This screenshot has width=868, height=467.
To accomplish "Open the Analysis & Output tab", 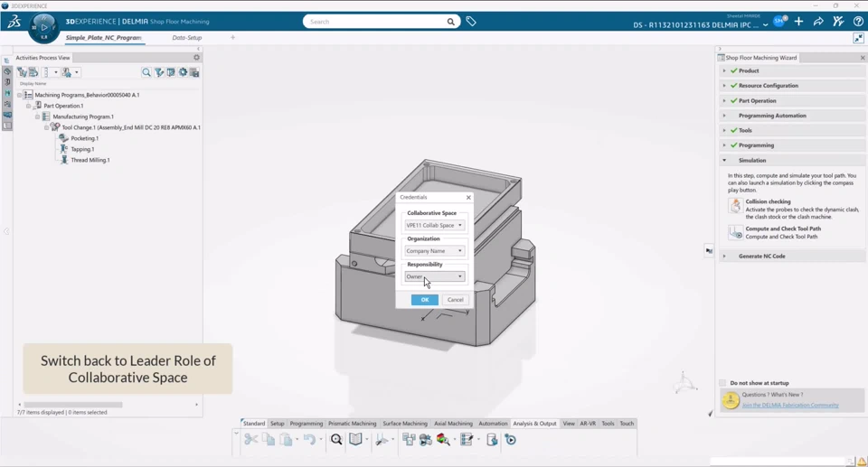I will [534, 424].
